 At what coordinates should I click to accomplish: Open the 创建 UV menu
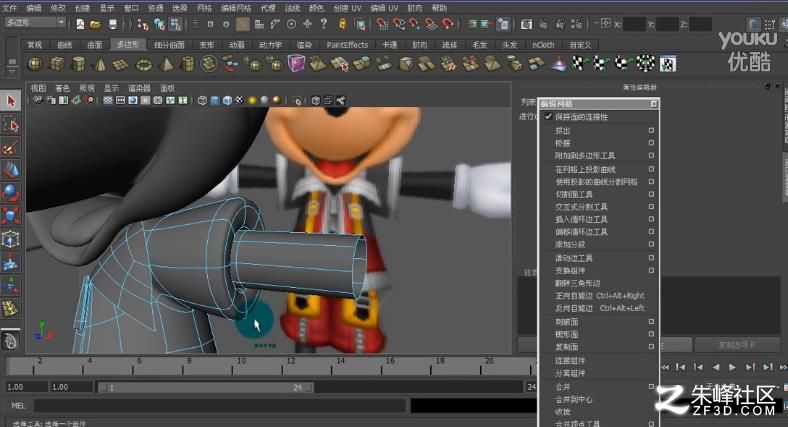[347, 8]
